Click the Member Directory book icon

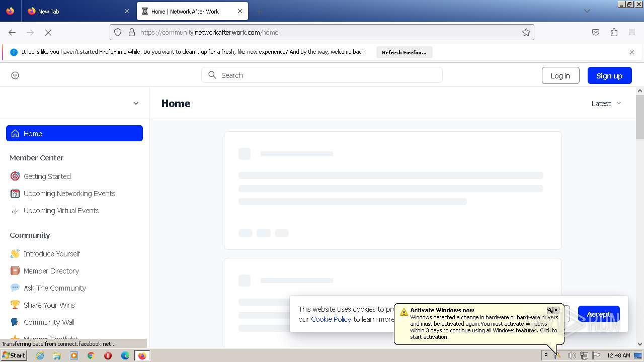tap(15, 271)
